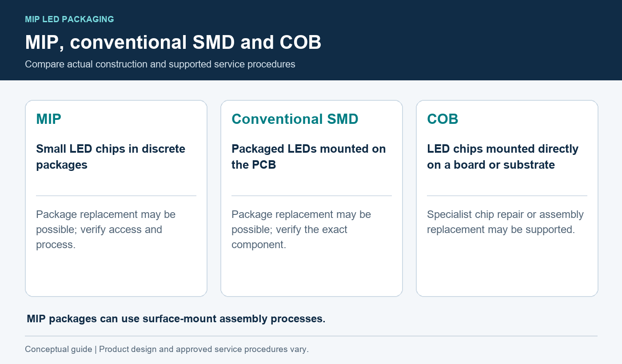622x364 pixels.
Task: Select 'Packaged LEDs mounted on the PCB' text
Action: (308, 157)
